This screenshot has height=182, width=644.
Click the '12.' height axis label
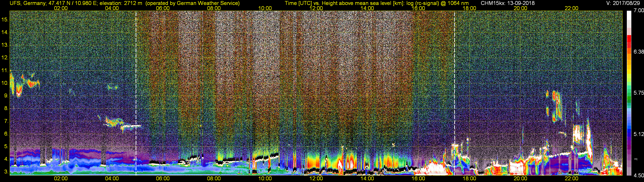(5, 58)
